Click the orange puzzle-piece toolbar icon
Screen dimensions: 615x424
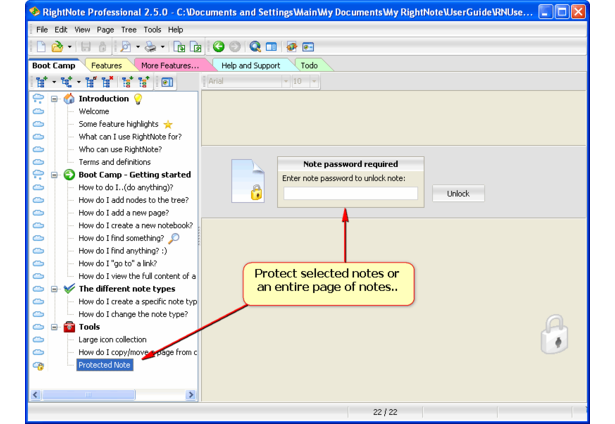[x=291, y=47]
